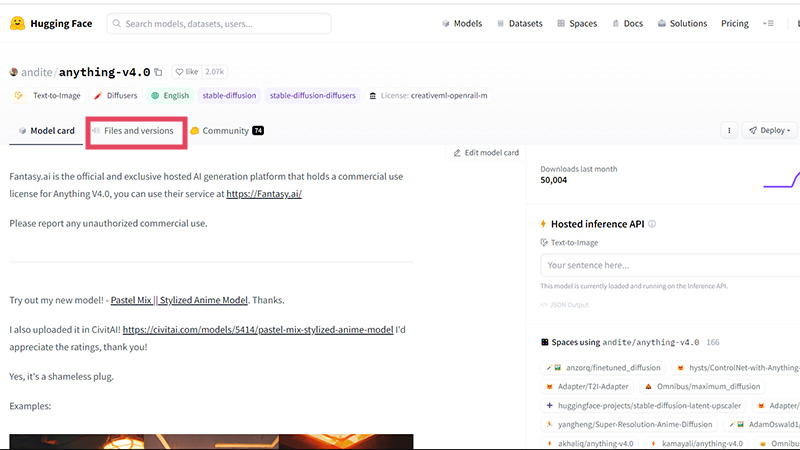Open Solutions in the top navigation
The width and height of the screenshot is (800, 450).
coord(683,23)
